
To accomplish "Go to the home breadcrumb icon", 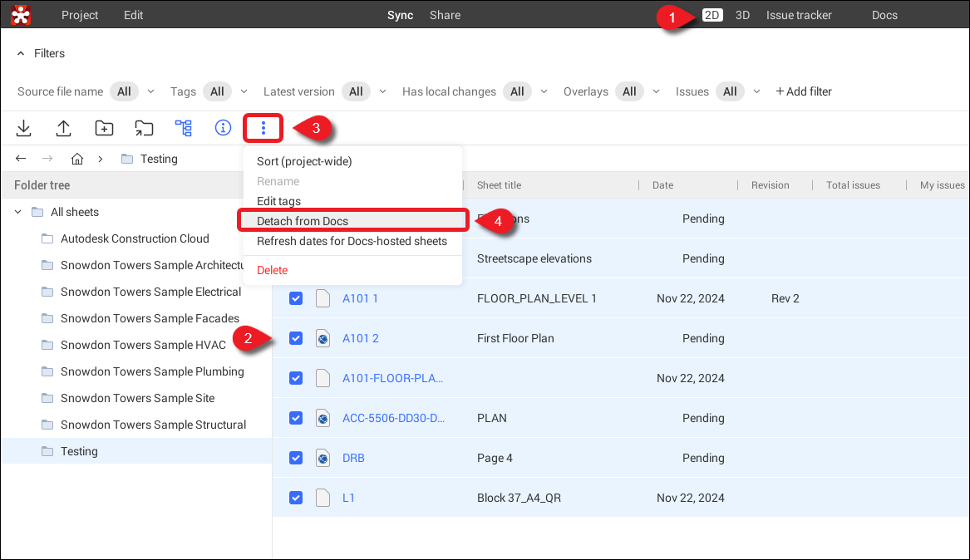I will [x=77, y=159].
